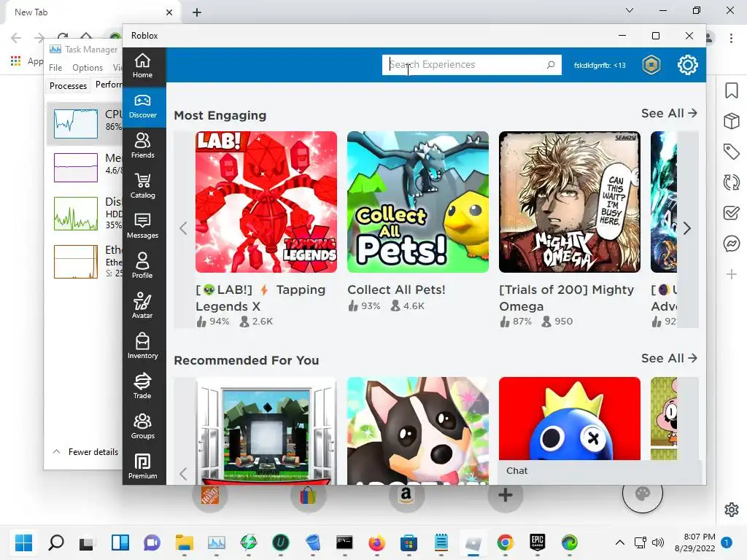Click bookmark icon in browser side panel

click(731, 90)
